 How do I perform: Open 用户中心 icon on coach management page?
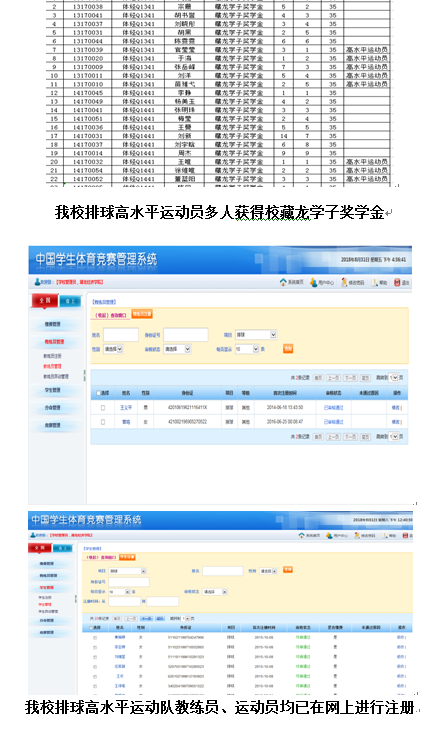[x=314, y=282]
